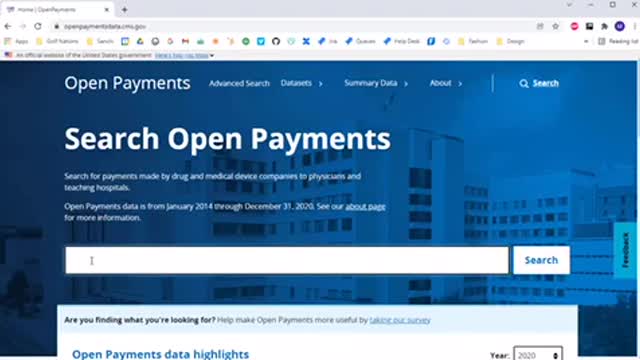Reload the current page
The image size is (640, 360).
38,26
